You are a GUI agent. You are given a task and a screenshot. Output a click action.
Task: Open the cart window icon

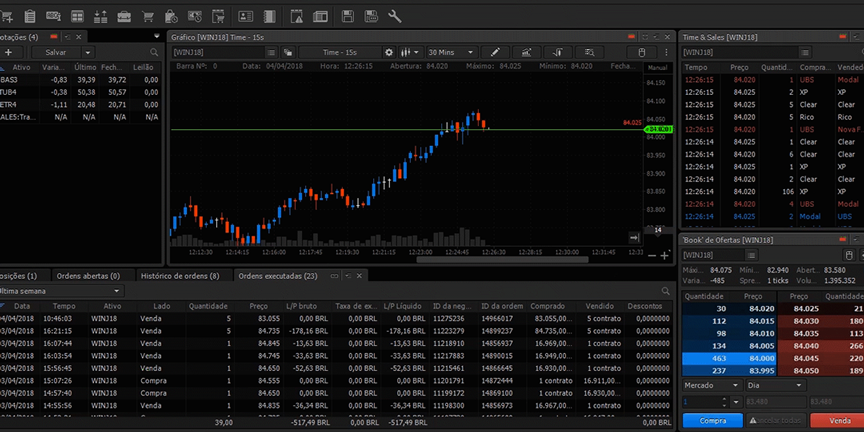218,17
